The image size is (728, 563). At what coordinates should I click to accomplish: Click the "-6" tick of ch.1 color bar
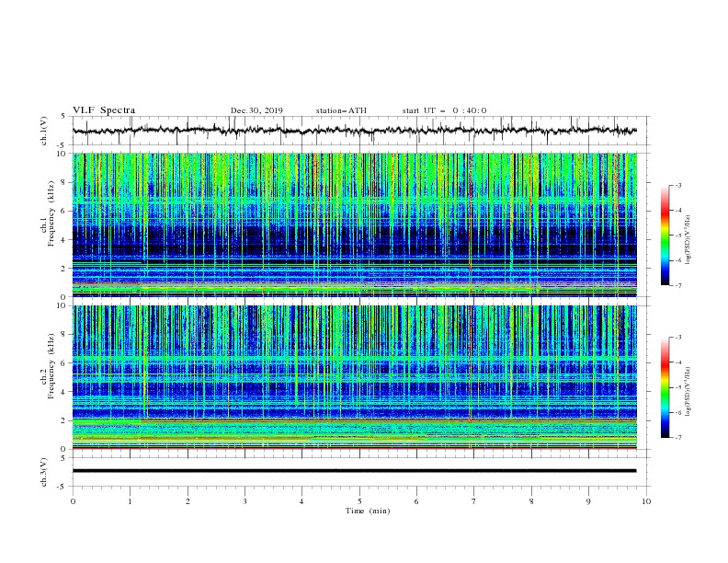[x=677, y=260]
